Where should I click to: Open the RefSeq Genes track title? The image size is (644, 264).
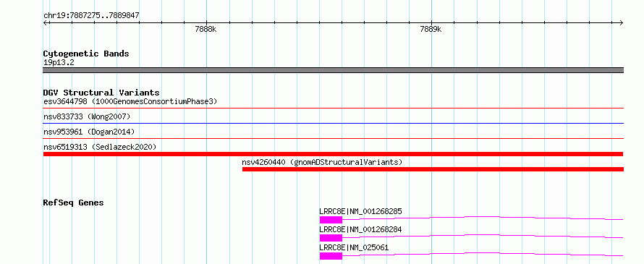point(74,203)
